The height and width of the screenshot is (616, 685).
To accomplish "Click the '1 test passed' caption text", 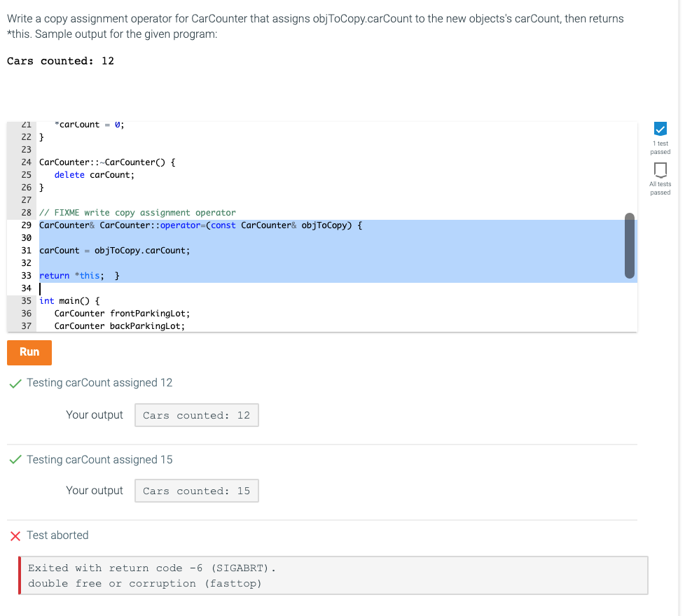I will (660, 148).
